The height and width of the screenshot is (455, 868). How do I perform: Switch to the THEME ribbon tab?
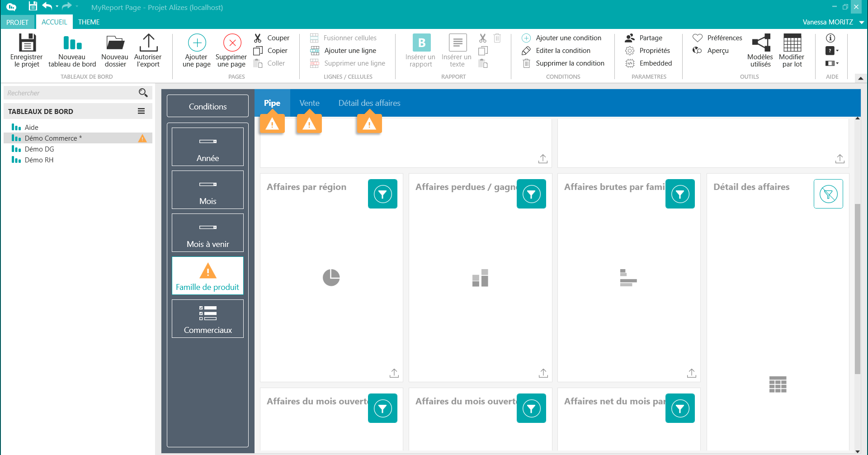click(x=89, y=22)
